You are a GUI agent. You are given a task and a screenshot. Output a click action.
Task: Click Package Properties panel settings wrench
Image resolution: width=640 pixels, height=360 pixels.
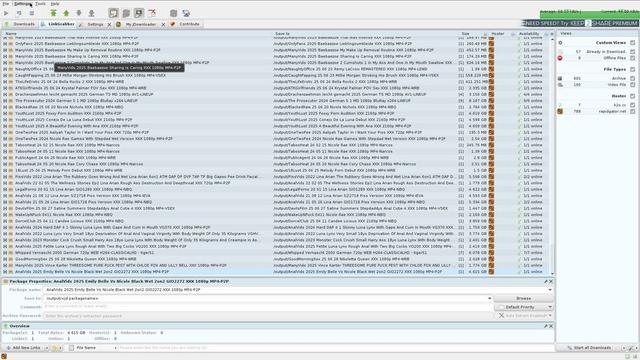tap(546, 281)
